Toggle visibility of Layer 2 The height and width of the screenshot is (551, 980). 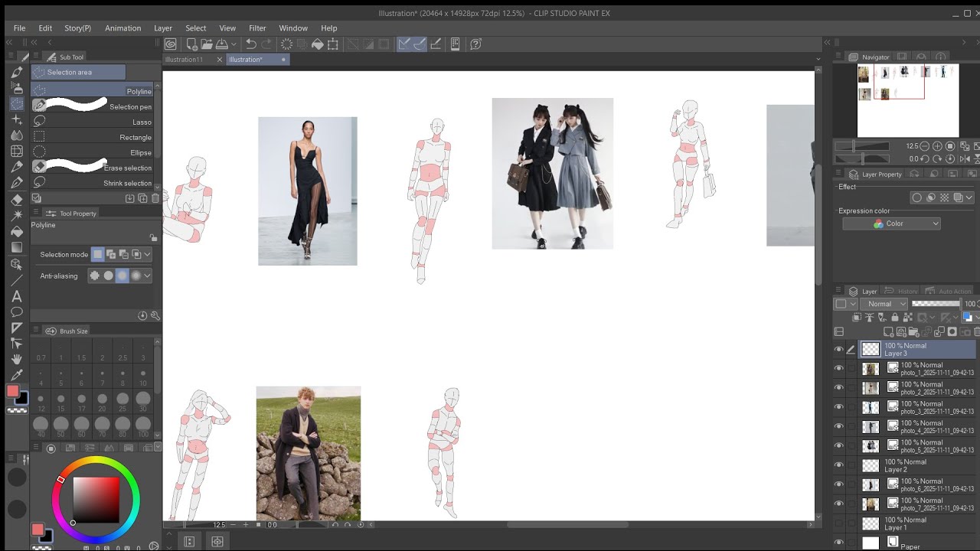(839, 465)
